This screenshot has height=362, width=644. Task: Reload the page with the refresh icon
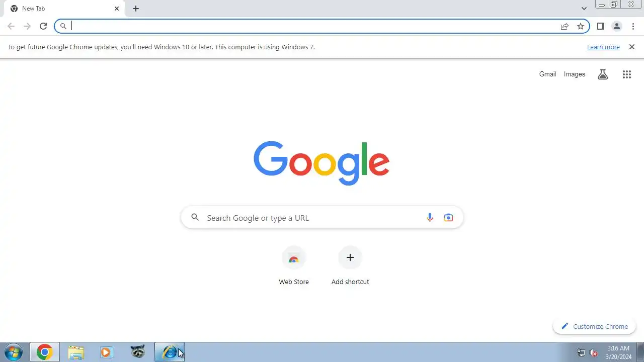tap(43, 26)
